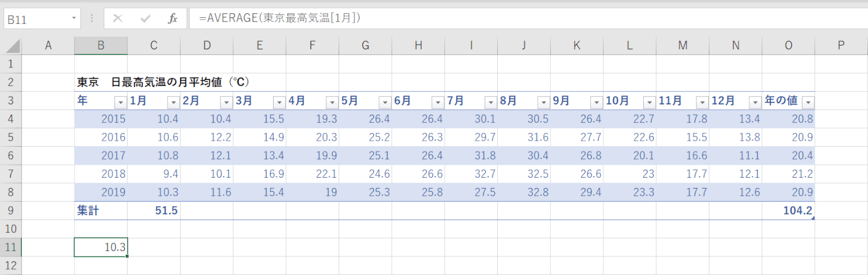The height and width of the screenshot is (275, 868).
Task: Click inside the Name Box showing B11
Action: point(36,18)
